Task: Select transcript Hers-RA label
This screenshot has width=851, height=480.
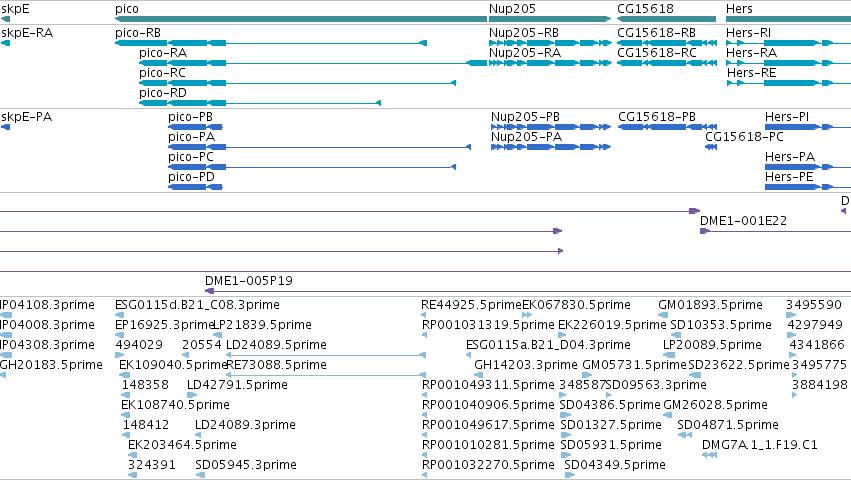Action: point(752,53)
